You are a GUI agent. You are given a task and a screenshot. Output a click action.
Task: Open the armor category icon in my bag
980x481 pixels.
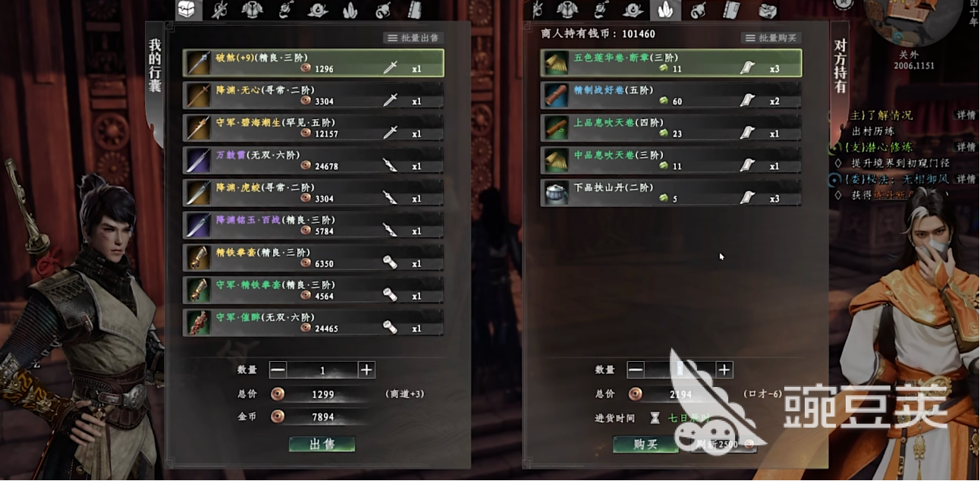pyautogui.click(x=253, y=10)
